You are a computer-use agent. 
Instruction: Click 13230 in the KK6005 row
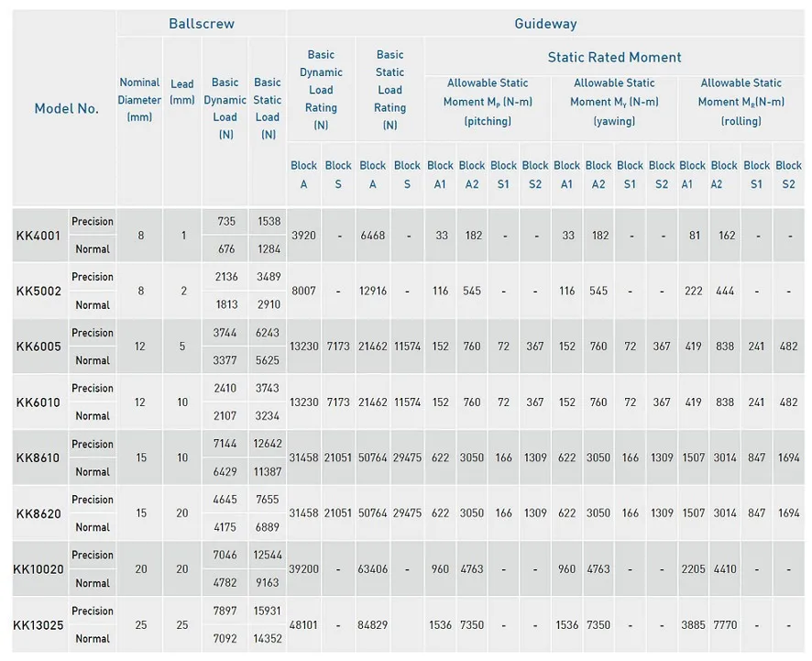coord(303,347)
